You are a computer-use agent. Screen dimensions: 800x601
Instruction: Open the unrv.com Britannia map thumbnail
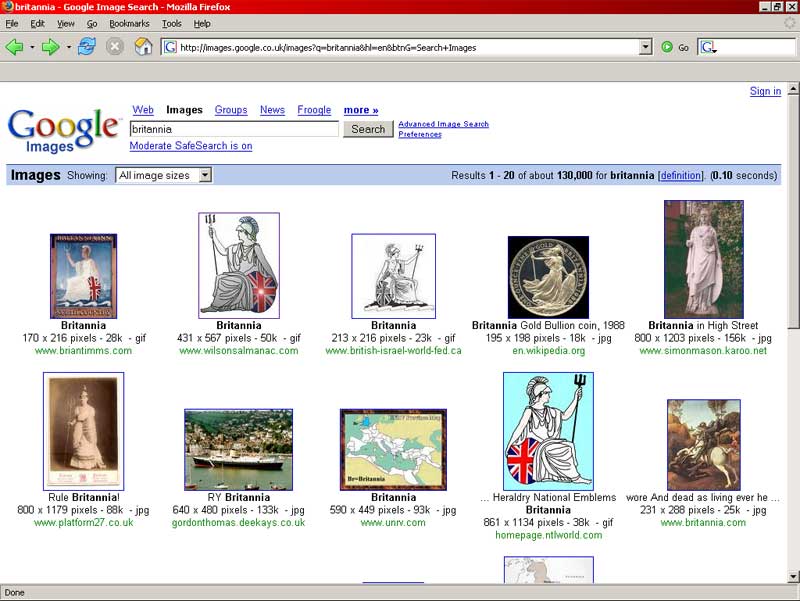393,449
